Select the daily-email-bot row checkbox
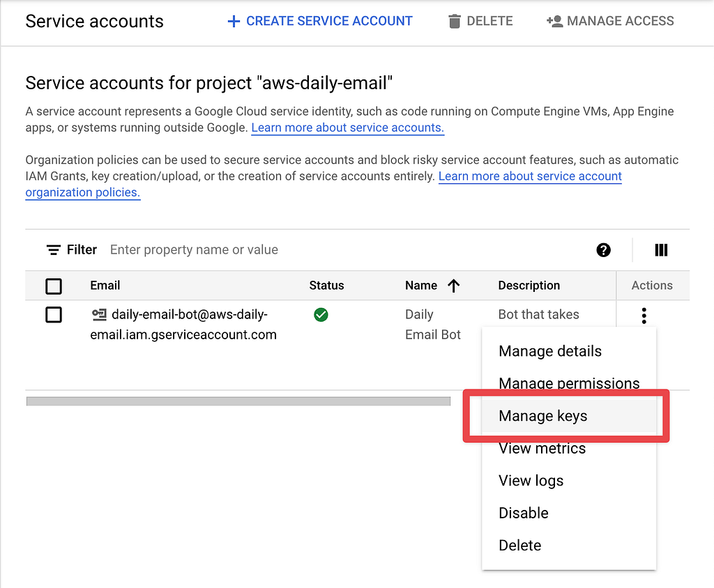Viewport: 714px width, 588px height. tap(54, 314)
